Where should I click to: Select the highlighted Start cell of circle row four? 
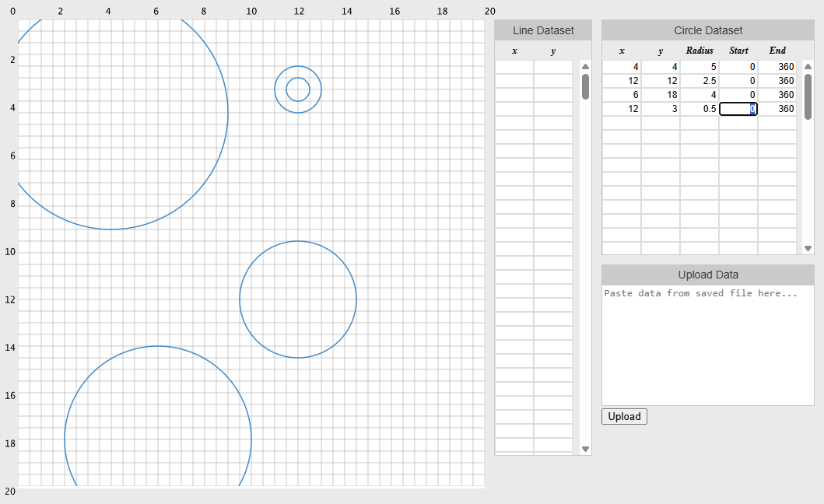coord(738,109)
